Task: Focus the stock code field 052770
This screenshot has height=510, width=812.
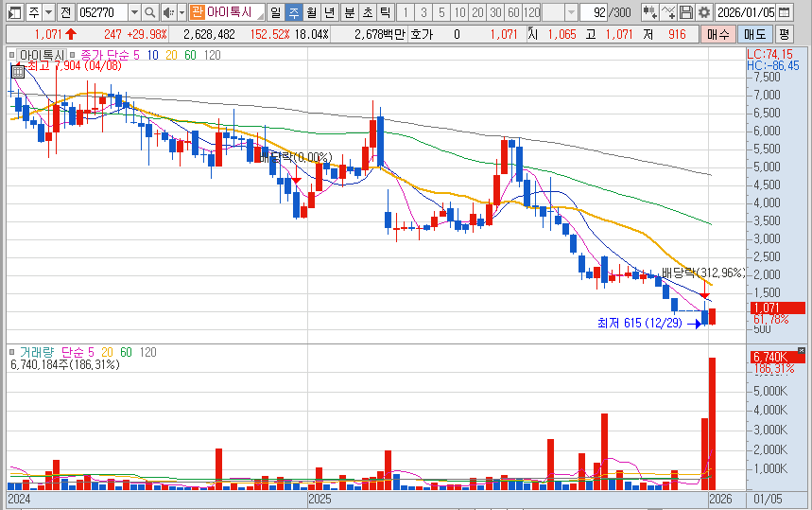Action: coord(102,12)
